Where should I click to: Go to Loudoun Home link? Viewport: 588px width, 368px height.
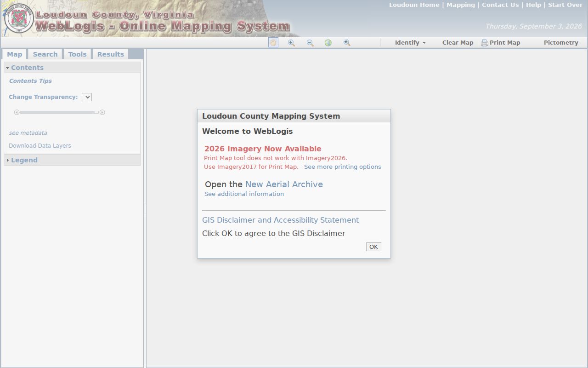click(414, 5)
